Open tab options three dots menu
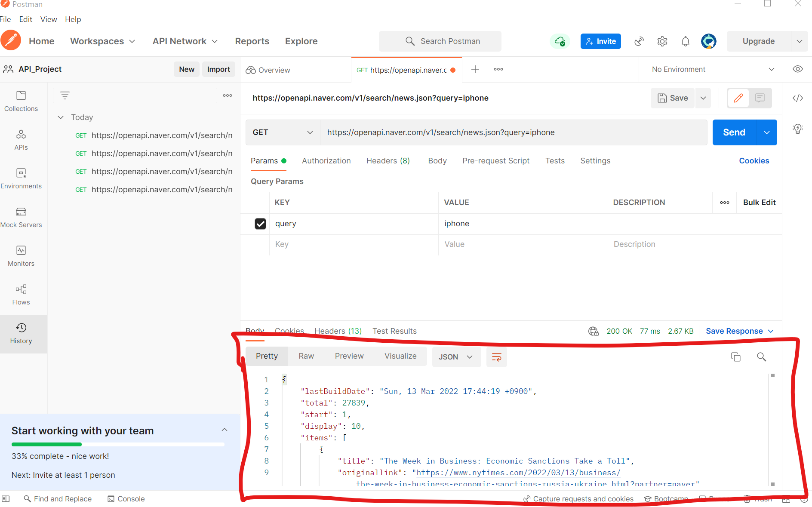Screen dimensions: 812x507 (x=498, y=69)
